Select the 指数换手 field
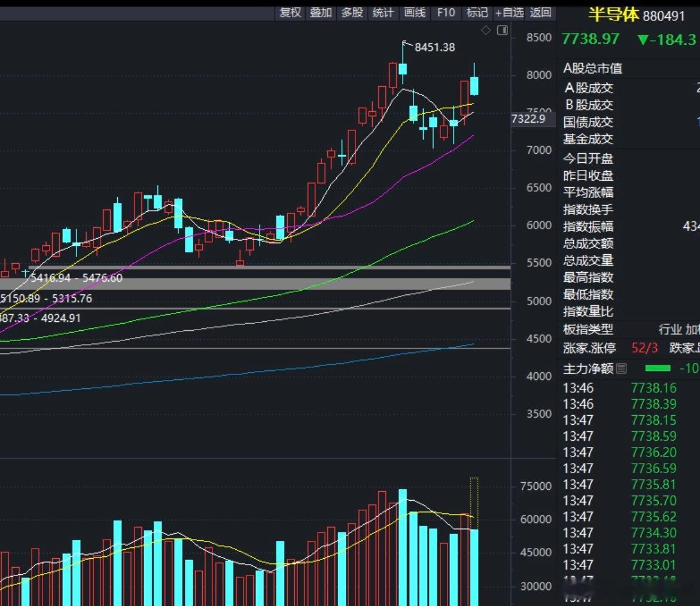 (x=629, y=209)
